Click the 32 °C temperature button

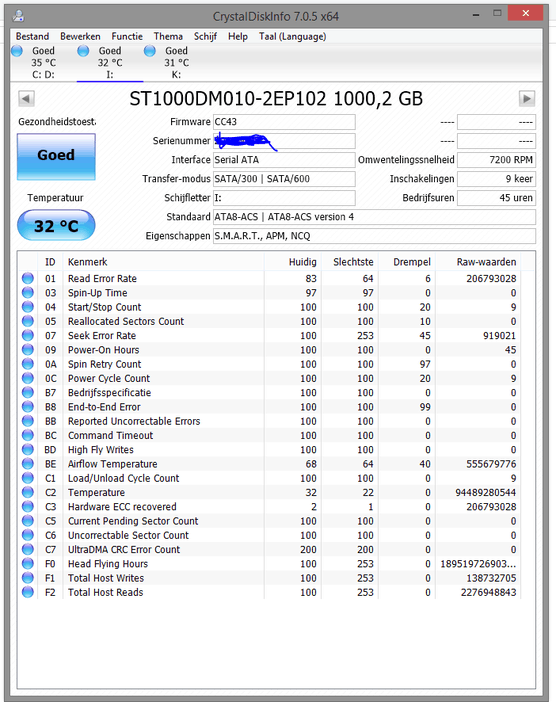click(x=56, y=225)
